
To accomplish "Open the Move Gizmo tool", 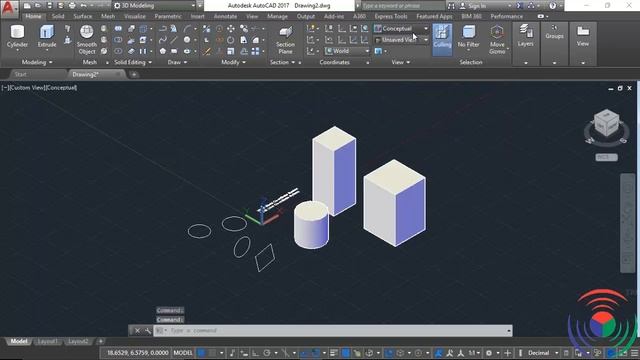I will (497, 40).
